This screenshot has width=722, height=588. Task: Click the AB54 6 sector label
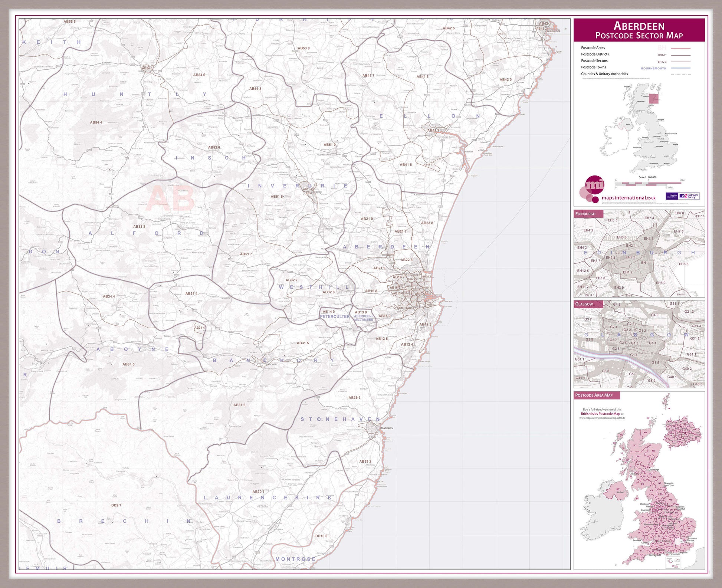point(199,75)
